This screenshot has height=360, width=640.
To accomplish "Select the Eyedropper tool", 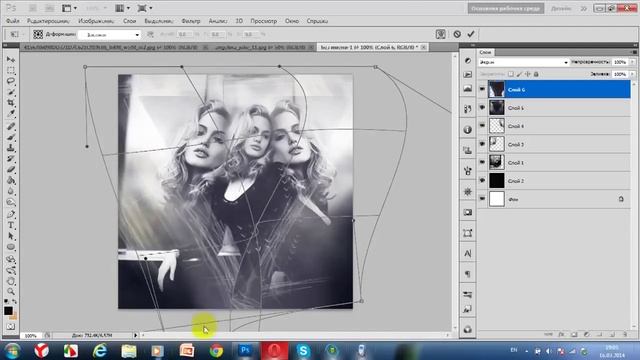I will coord(11,114).
